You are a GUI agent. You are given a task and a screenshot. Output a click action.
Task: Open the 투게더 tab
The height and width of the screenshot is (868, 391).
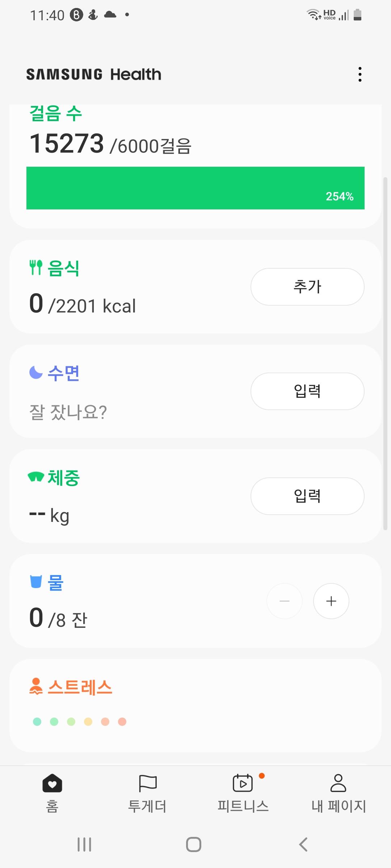(147, 792)
